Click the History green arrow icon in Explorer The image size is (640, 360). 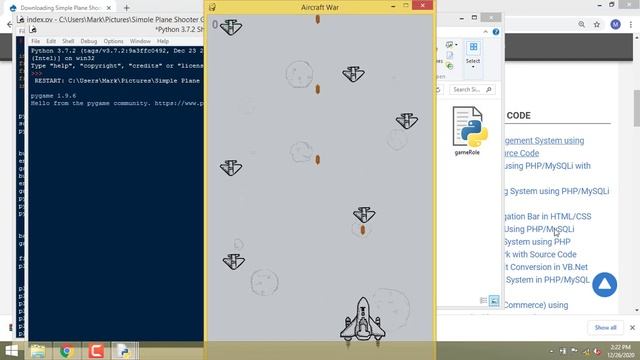pos(449,65)
